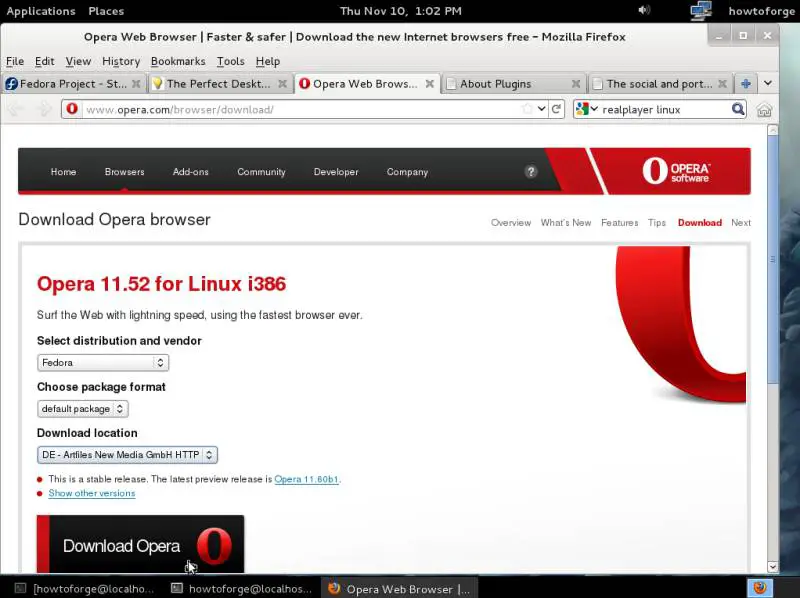Bookmark this page with the star icon
800x598 pixels.
(x=527, y=109)
